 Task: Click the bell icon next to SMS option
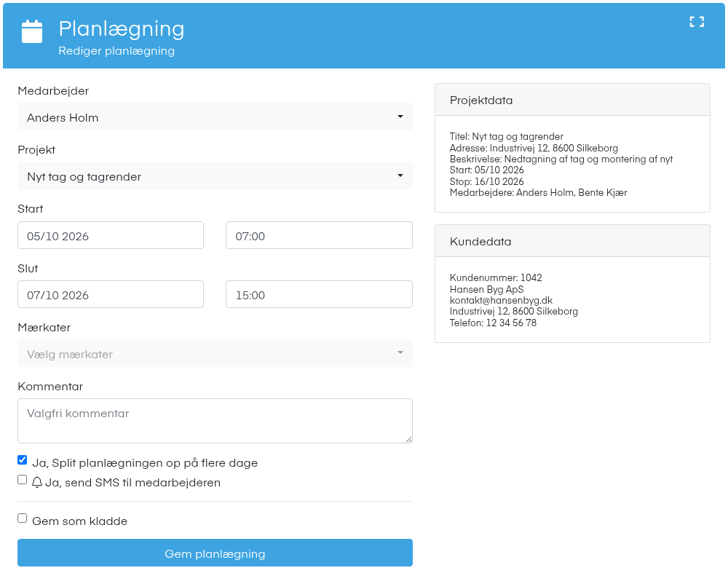37,482
